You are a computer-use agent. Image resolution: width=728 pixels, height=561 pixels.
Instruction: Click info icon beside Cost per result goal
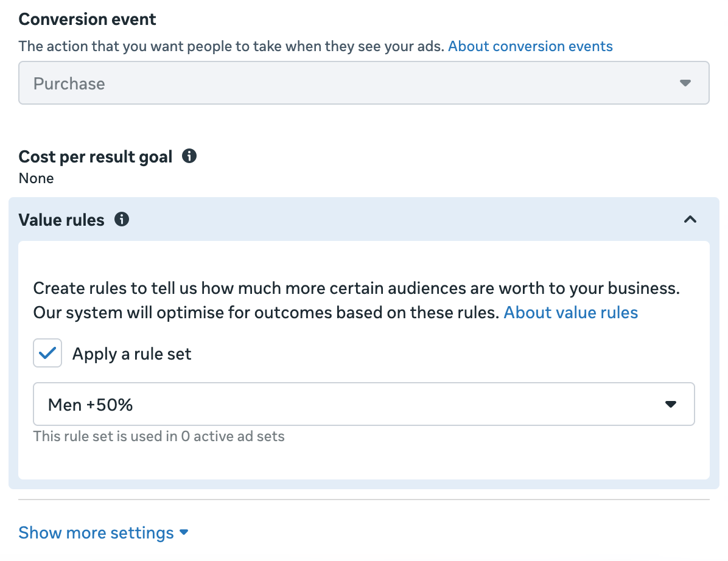(x=189, y=156)
